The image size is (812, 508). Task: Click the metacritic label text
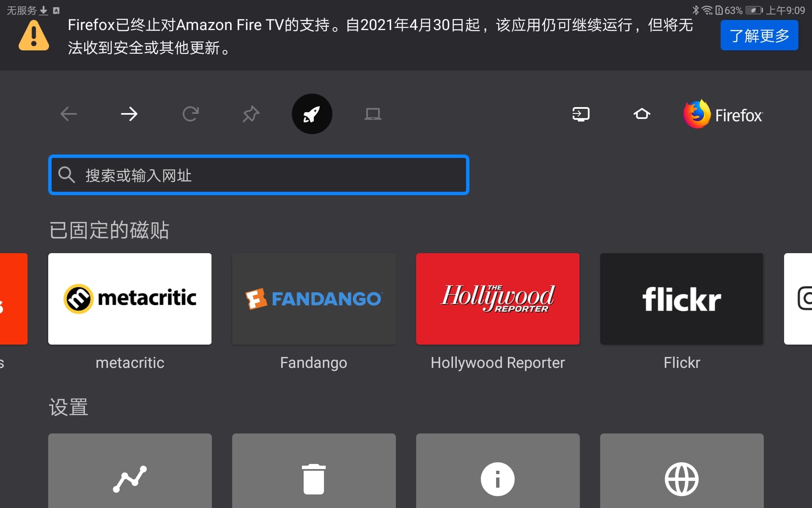point(130,363)
